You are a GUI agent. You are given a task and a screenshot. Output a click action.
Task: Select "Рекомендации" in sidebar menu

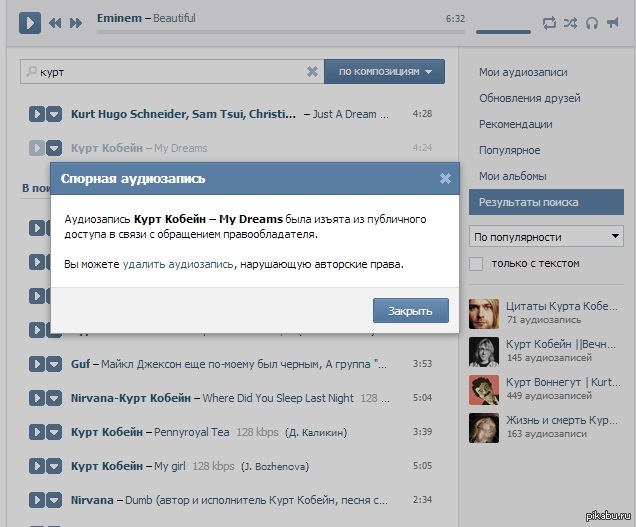click(515, 124)
